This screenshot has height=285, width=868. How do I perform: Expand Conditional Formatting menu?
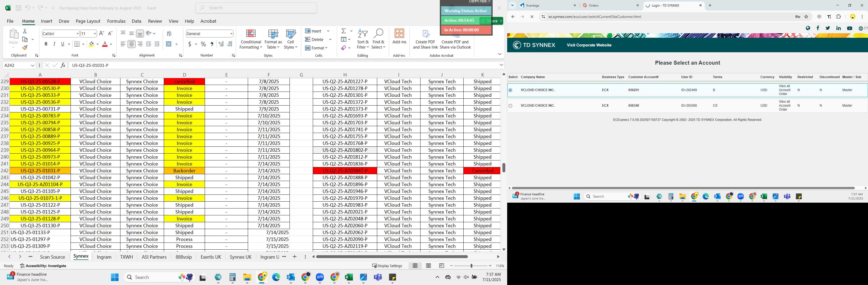tap(251, 39)
